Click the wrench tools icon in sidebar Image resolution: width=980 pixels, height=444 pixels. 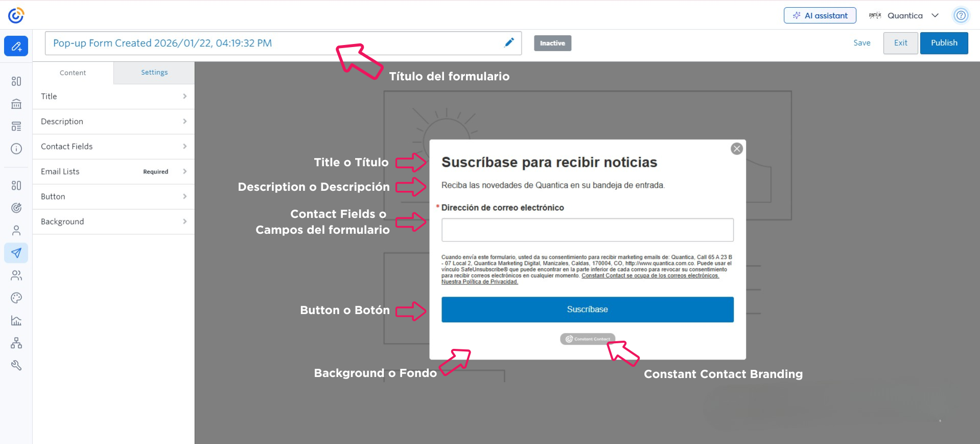point(16,365)
